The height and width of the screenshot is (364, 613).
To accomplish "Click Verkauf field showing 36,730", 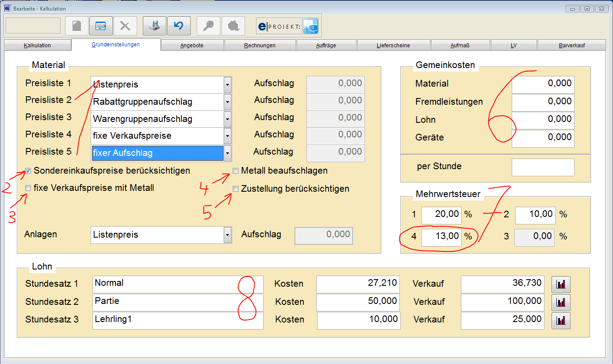I will point(503,284).
